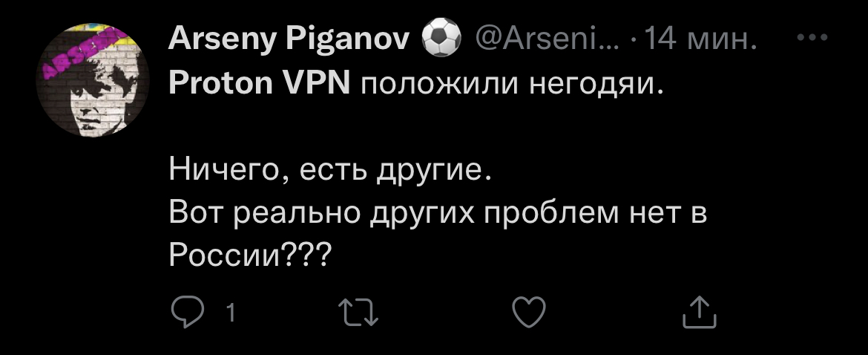
Task: Open the share icon for this tweet
Action: [698, 312]
